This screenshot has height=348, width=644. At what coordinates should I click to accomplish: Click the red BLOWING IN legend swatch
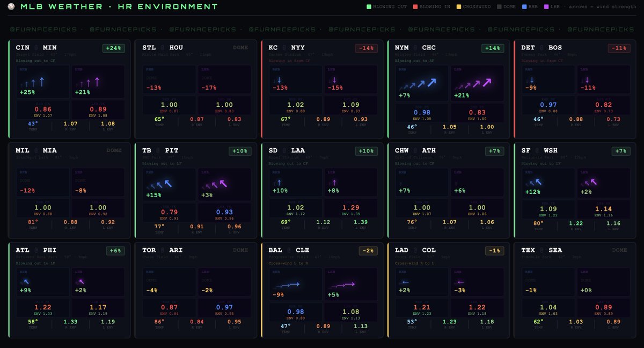[415, 7]
